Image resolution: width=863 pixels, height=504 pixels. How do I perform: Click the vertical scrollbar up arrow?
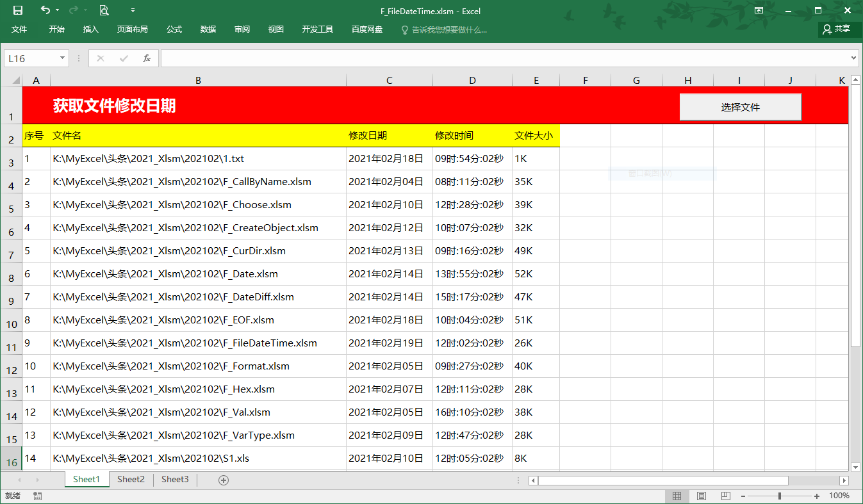[x=855, y=80]
